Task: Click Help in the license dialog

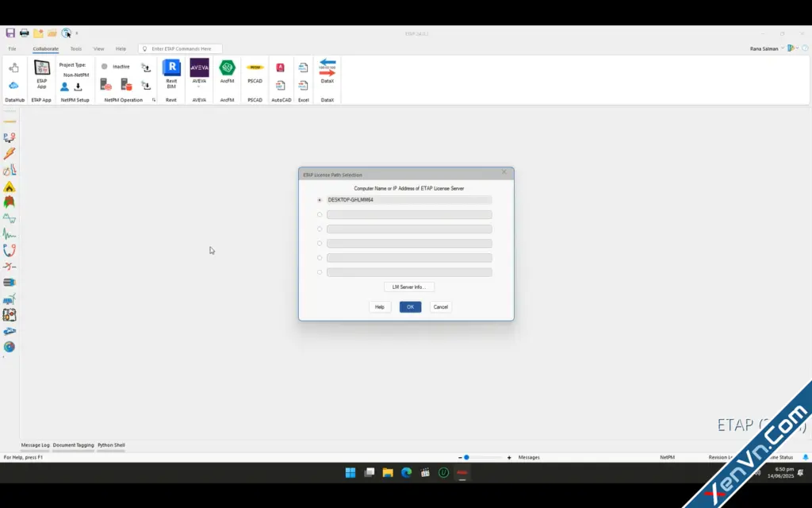Action: (x=380, y=307)
